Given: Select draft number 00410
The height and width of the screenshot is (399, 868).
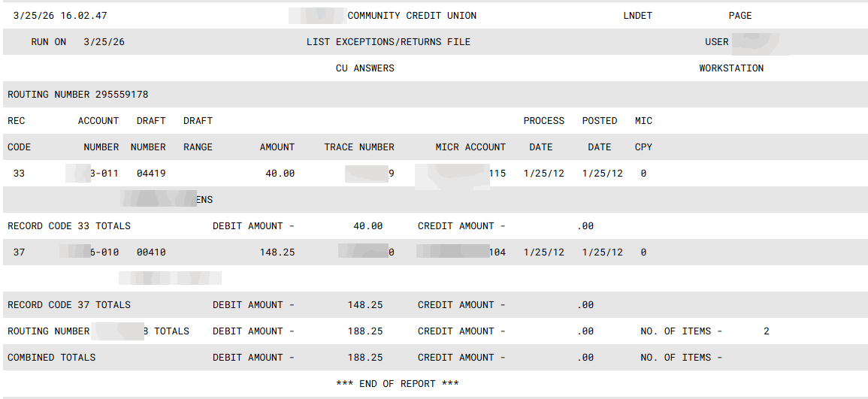Looking at the screenshot, I should click(x=151, y=252).
